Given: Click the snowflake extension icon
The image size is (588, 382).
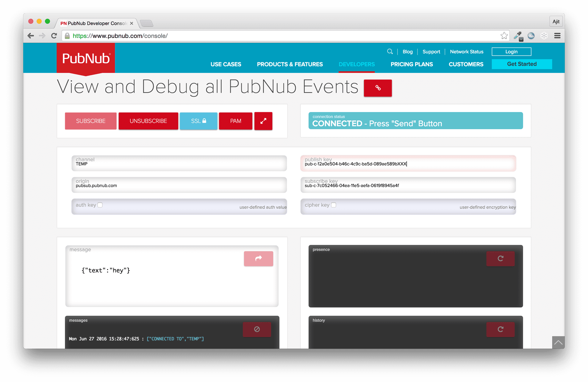Looking at the screenshot, I should [544, 36].
